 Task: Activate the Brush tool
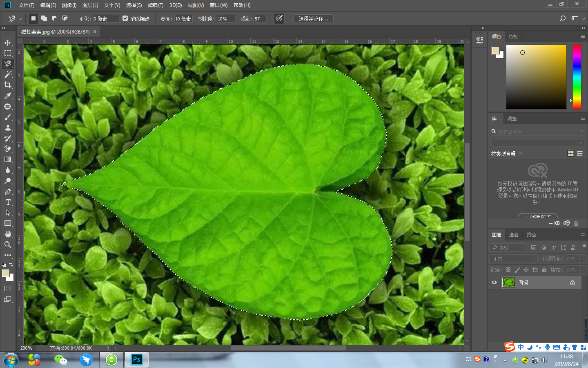coord(9,117)
